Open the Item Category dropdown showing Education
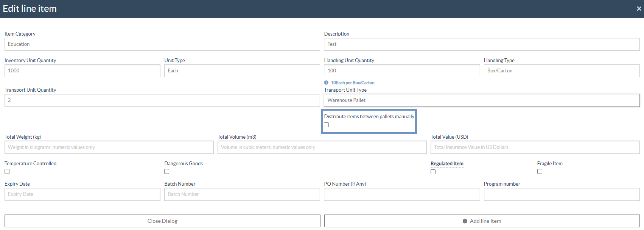 [162, 44]
